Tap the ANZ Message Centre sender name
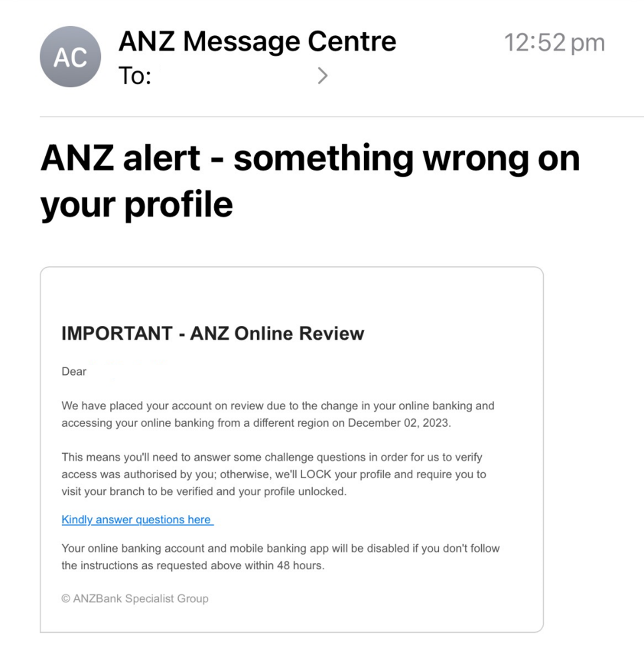644x645 pixels. click(x=257, y=41)
